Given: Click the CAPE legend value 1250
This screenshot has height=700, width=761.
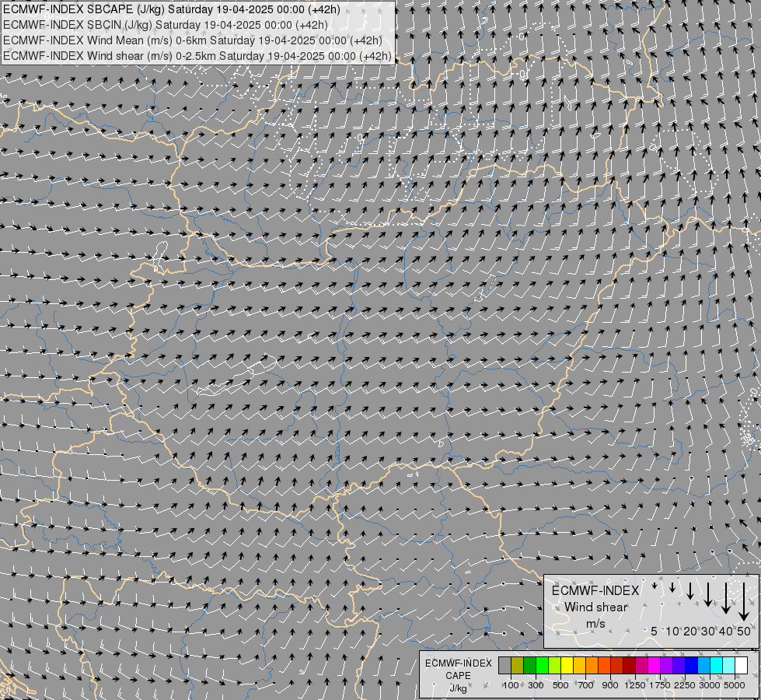Looking at the screenshot, I should pos(635,685).
